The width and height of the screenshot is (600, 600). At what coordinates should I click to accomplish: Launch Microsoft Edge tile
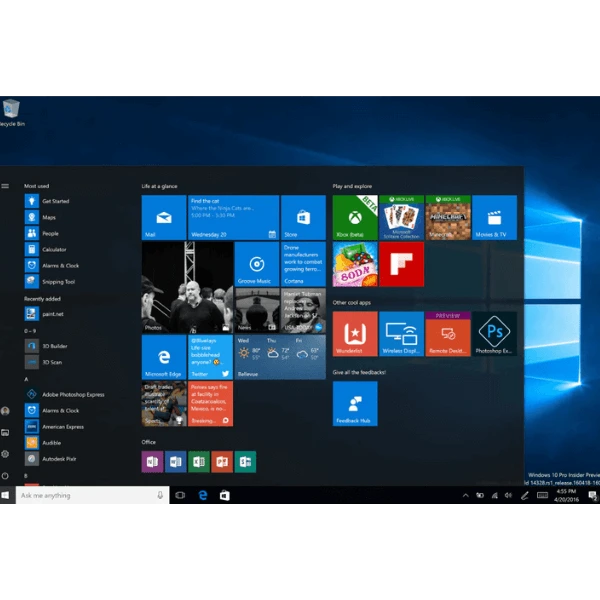pos(164,357)
